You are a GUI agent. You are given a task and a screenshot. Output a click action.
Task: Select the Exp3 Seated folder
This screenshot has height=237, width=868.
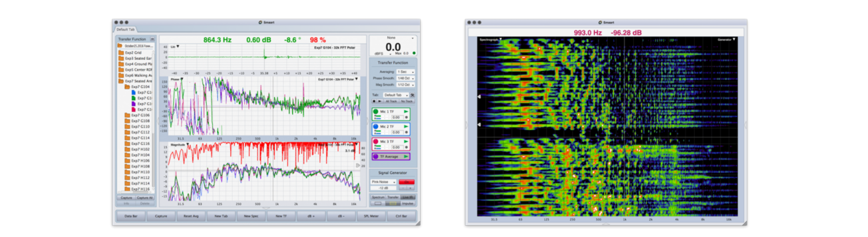click(x=135, y=58)
